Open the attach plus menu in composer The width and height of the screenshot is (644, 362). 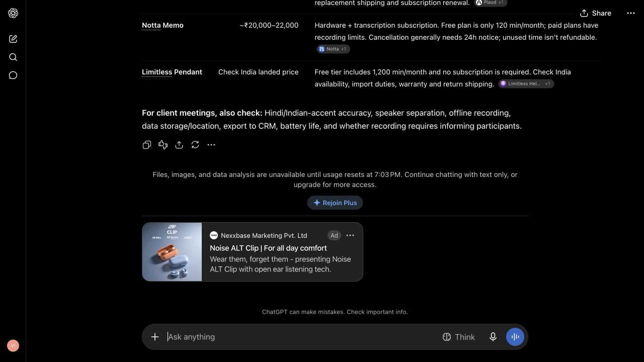coord(155,337)
